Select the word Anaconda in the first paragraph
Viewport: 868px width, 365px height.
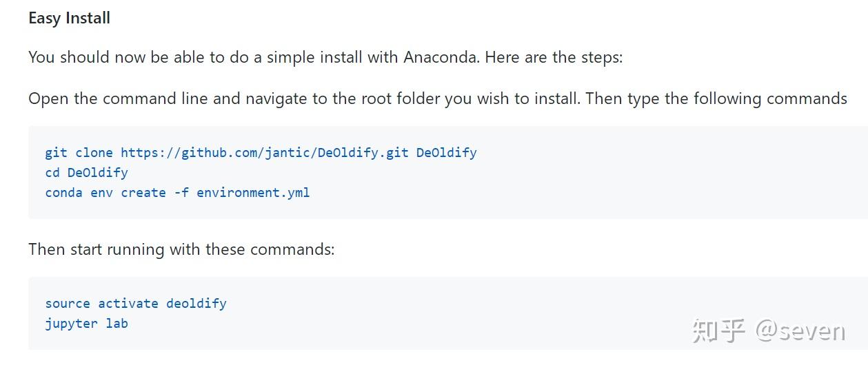point(441,57)
